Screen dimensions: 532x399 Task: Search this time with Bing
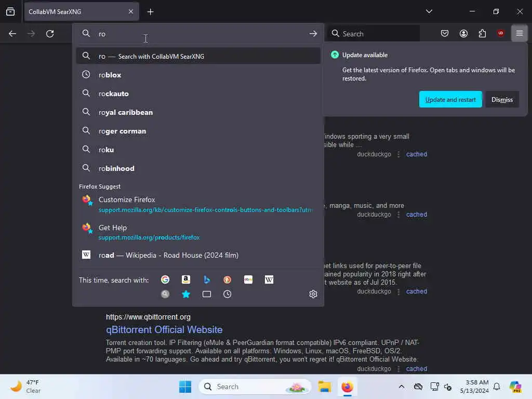pyautogui.click(x=207, y=280)
